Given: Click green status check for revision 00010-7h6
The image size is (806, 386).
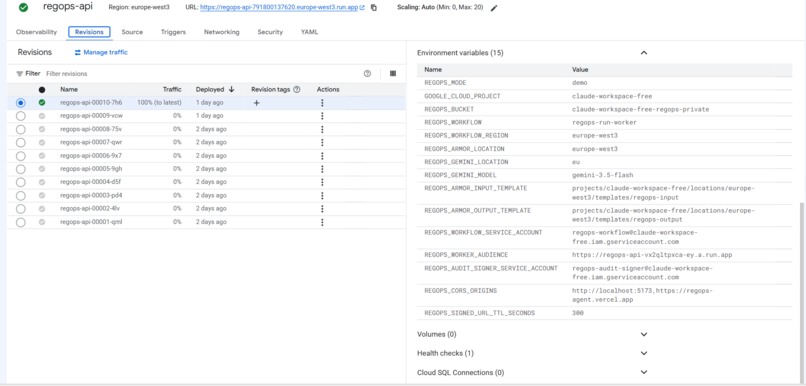Looking at the screenshot, I should coord(42,103).
